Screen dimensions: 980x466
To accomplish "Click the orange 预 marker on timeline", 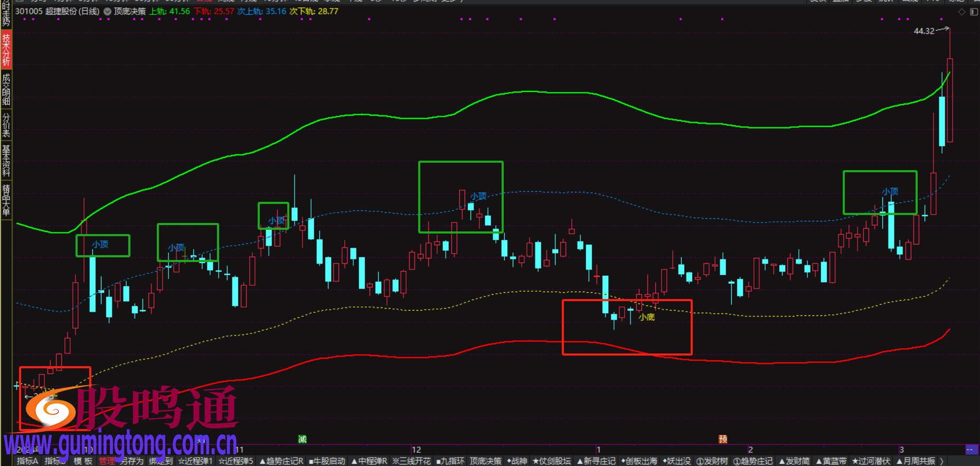I will coord(723,439).
